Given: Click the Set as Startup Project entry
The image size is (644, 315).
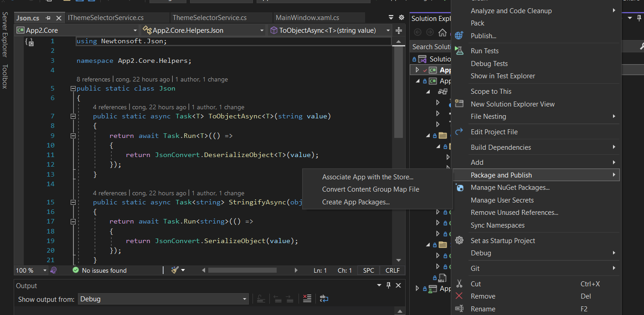Looking at the screenshot, I should (503, 241).
